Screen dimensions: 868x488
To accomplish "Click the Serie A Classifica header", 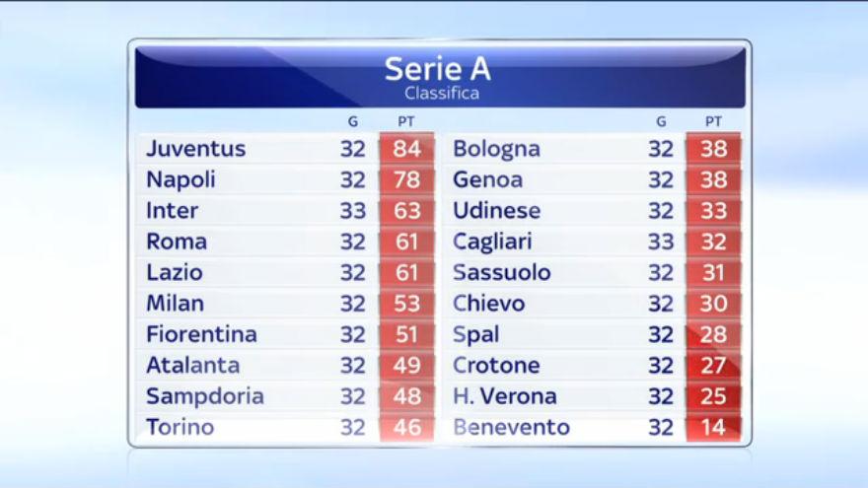I will click(x=440, y=77).
